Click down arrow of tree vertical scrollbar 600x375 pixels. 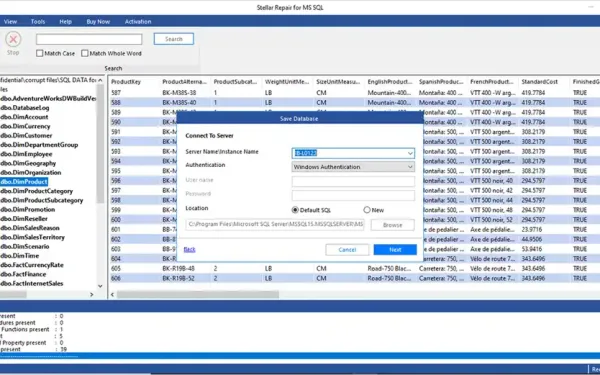pos(100,286)
